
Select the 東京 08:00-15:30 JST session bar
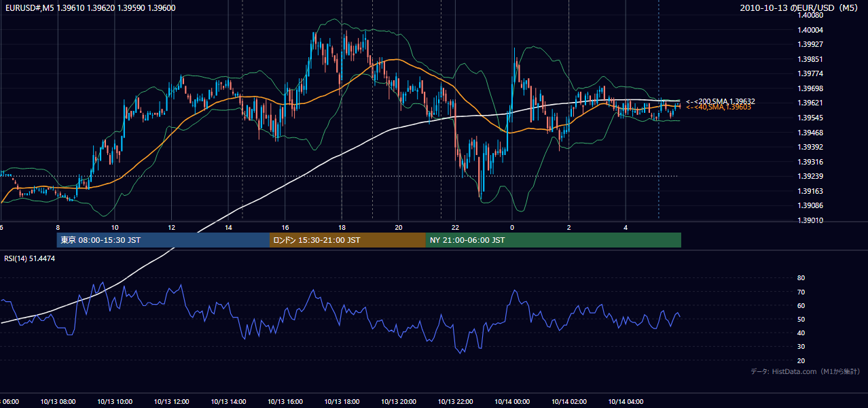click(x=163, y=240)
